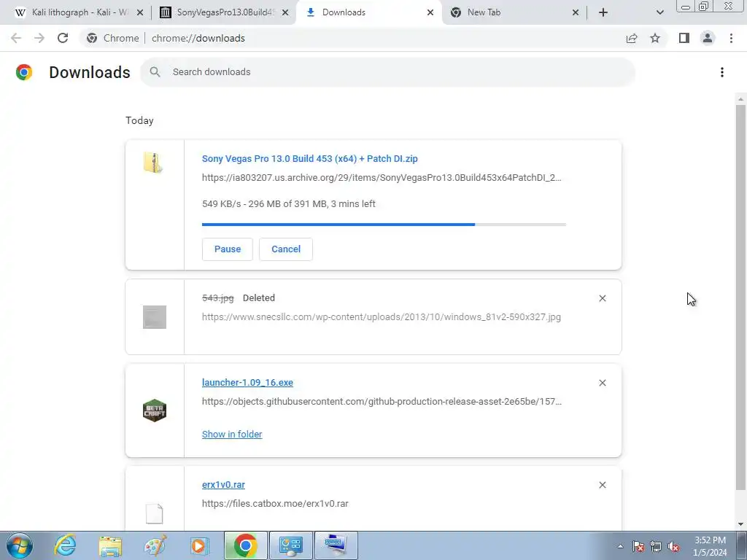Viewport: 747px width, 560px height.
Task: Open the launcher-1.09_16.exe file link
Action: 247,382
